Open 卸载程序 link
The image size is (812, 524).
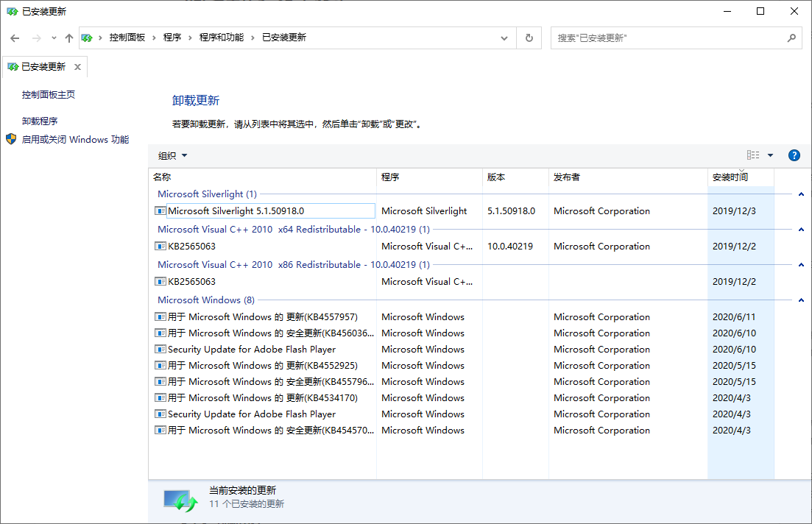[39, 121]
